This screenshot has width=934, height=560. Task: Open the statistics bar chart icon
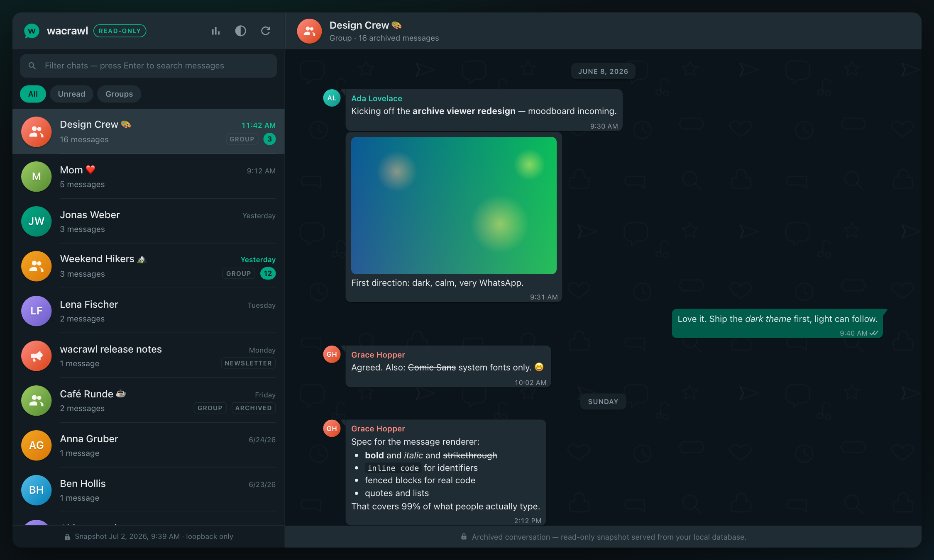click(x=215, y=31)
